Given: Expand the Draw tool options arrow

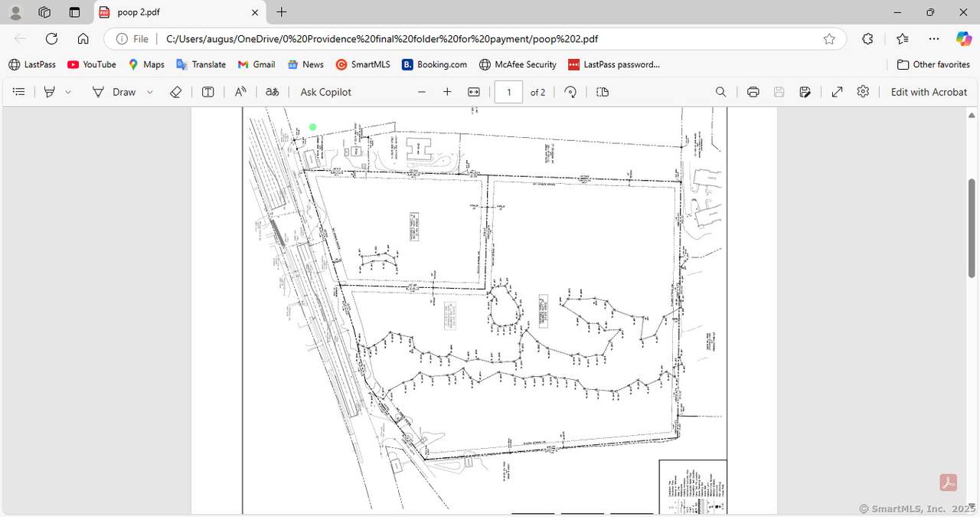Looking at the screenshot, I should pos(150,92).
